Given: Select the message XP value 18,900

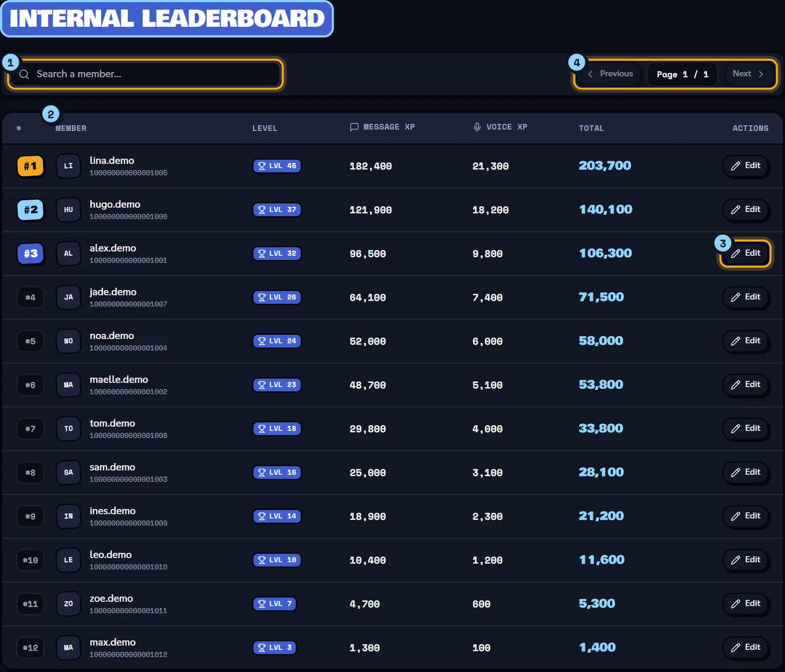Looking at the screenshot, I should coord(367,516).
